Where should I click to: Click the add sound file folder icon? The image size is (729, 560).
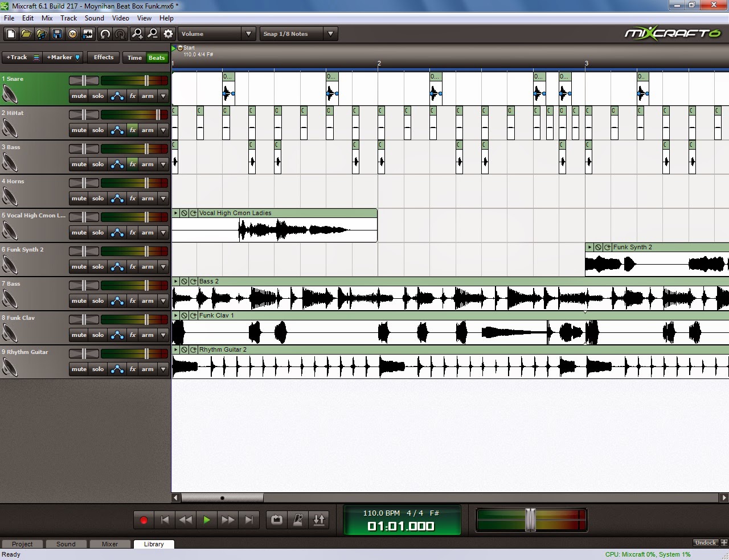click(42, 34)
